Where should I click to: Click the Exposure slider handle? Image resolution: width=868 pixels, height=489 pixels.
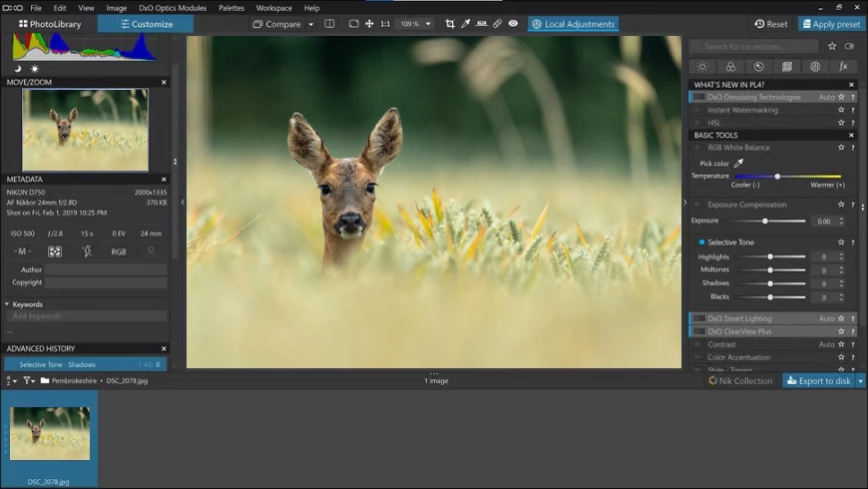tap(765, 221)
